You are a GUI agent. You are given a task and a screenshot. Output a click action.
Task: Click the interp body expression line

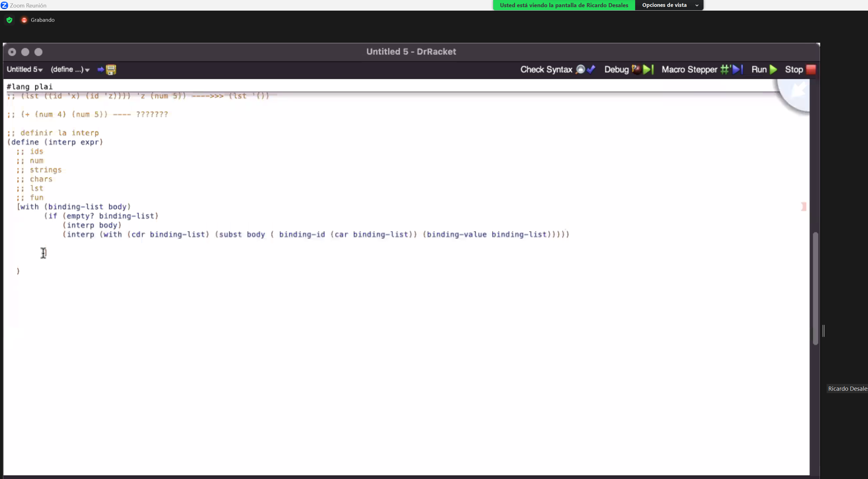coord(91,225)
